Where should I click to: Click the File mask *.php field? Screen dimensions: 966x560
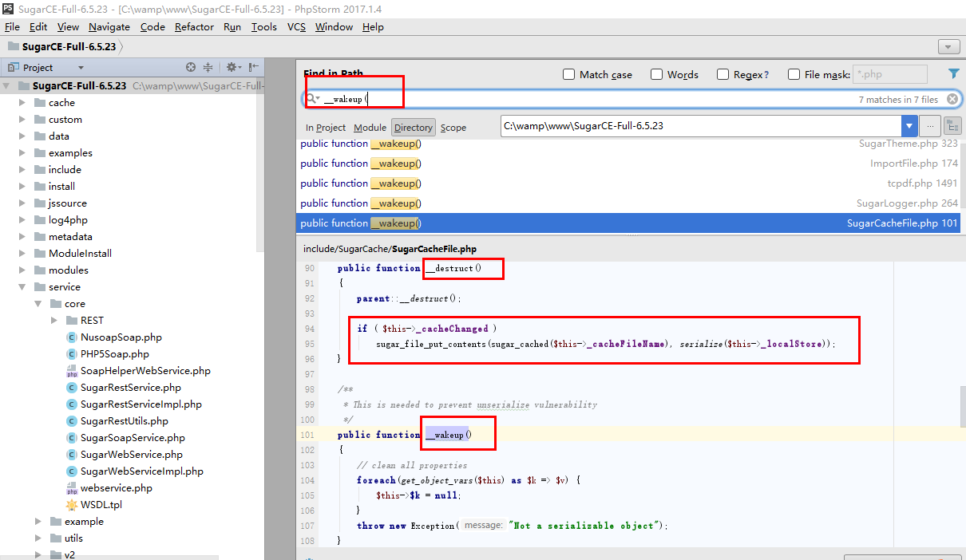(x=890, y=74)
